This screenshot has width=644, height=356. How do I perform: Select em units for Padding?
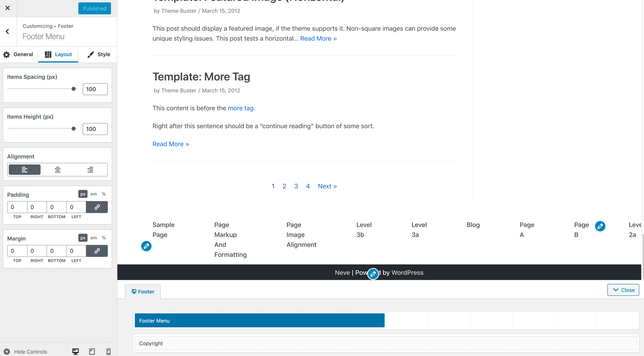coord(93,194)
